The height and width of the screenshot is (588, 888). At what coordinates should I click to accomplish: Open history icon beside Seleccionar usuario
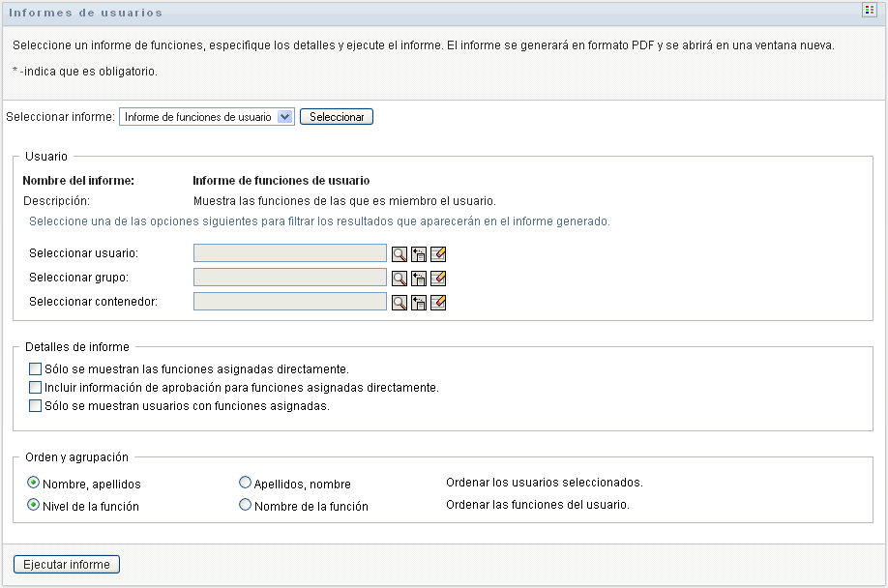click(x=419, y=253)
